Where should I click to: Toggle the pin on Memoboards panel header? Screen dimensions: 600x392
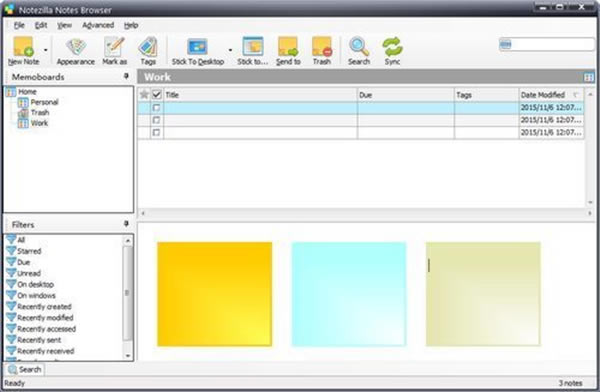(x=126, y=76)
